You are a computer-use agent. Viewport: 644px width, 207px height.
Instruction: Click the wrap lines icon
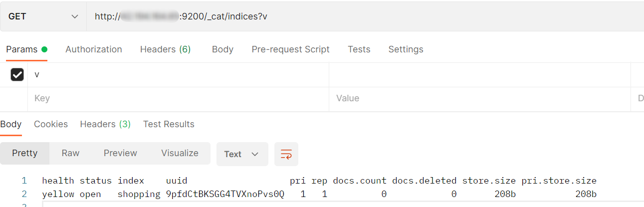click(x=286, y=154)
